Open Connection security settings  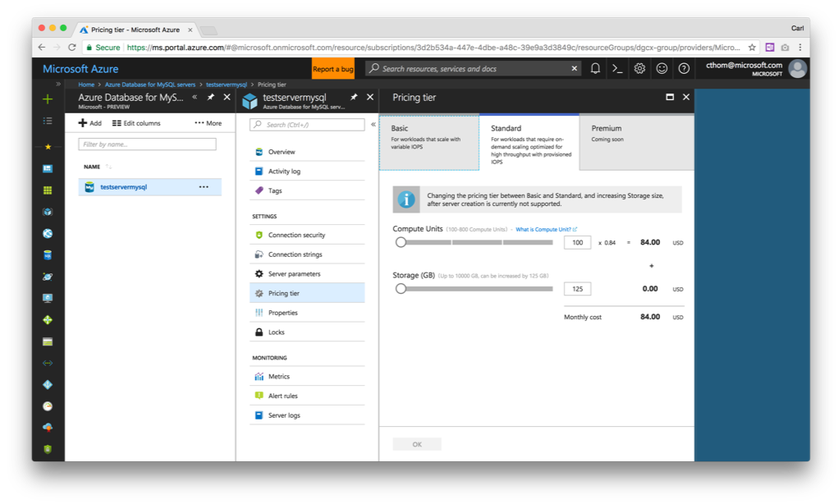click(x=307, y=235)
